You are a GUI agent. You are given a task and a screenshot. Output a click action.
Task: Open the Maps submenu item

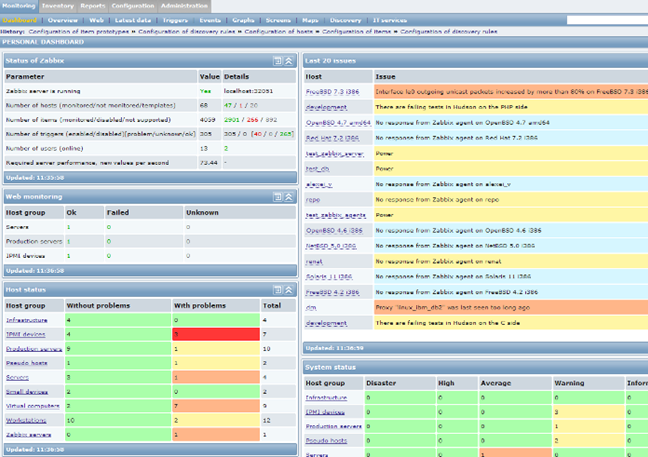(310, 20)
